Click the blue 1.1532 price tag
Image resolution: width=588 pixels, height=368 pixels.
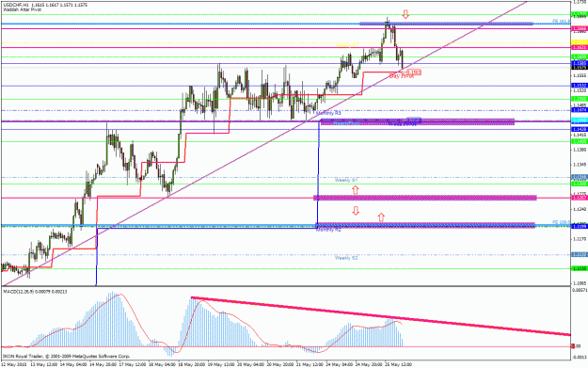point(580,86)
